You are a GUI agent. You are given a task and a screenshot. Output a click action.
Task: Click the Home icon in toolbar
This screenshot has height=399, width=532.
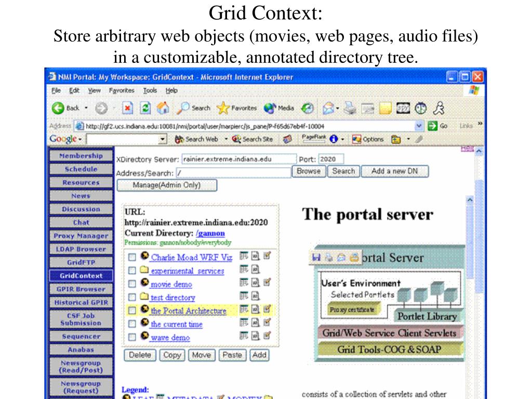pyautogui.click(x=163, y=108)
